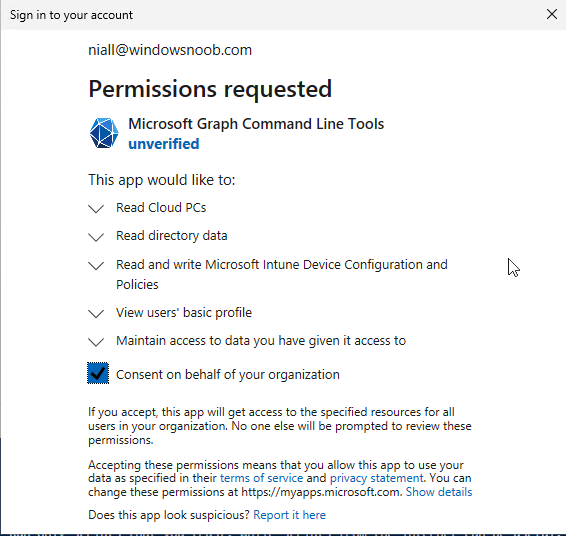Viewport: 566px width, 536px height.
Task: Click Maintain access to data text label
Action: [261, 341]
